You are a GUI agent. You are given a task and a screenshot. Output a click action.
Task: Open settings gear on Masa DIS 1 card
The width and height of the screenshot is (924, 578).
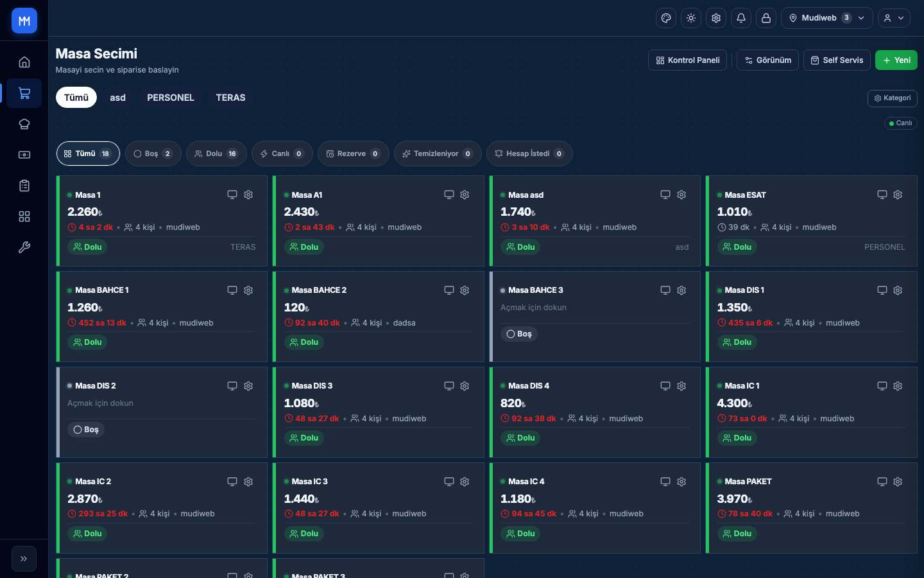898,290
